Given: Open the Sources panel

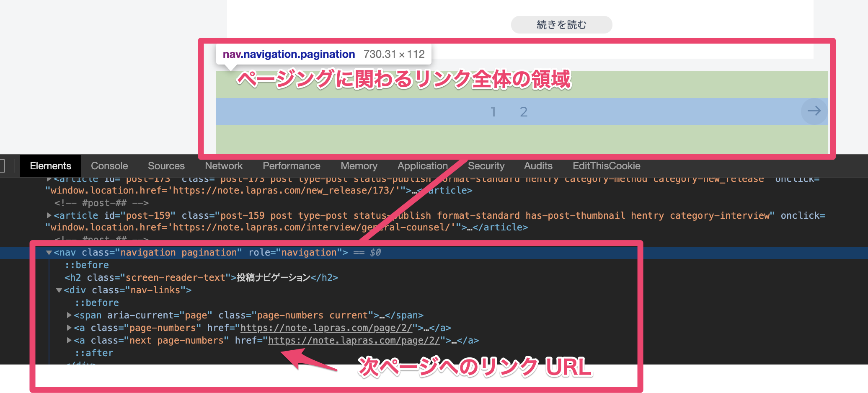Looking at the screenshot, I should pos(166,165).
